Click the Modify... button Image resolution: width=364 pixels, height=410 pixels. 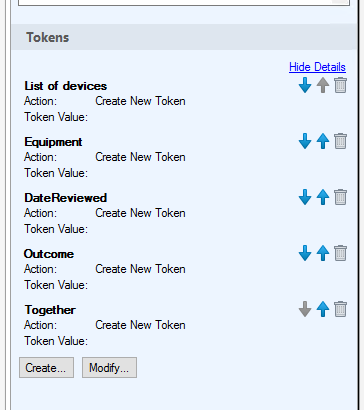tap(109, 368)
